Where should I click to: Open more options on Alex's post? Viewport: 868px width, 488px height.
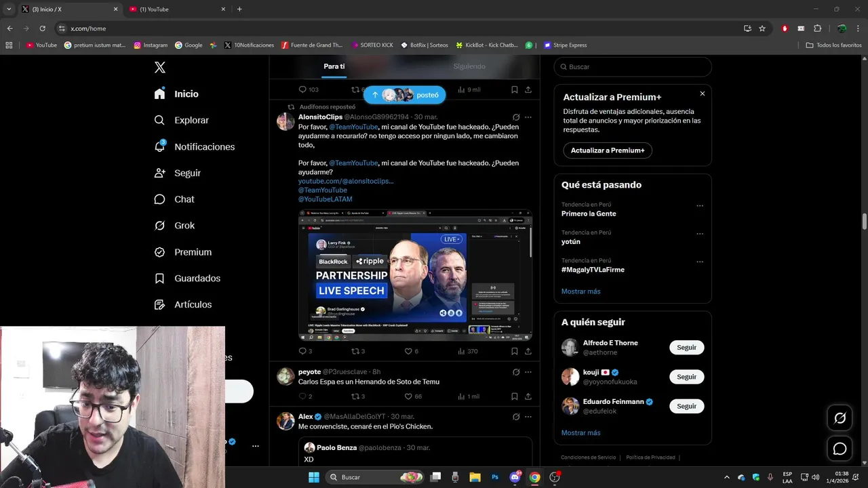[528, 417]
